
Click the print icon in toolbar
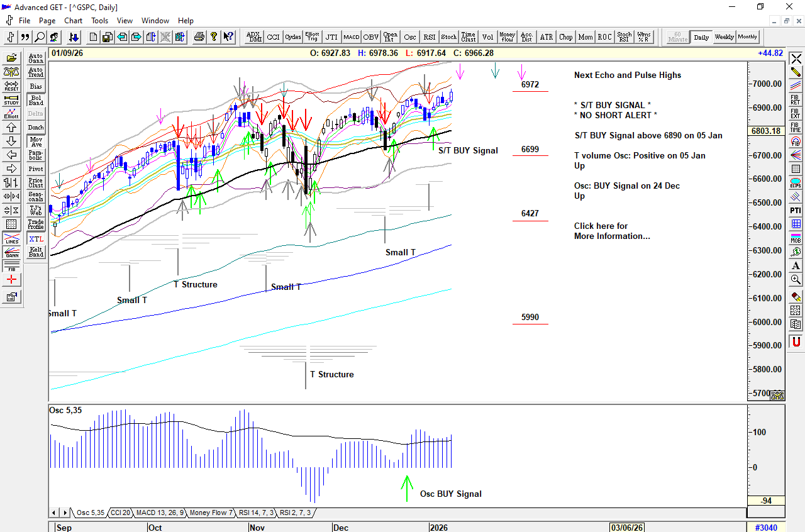tap(199, 37)
